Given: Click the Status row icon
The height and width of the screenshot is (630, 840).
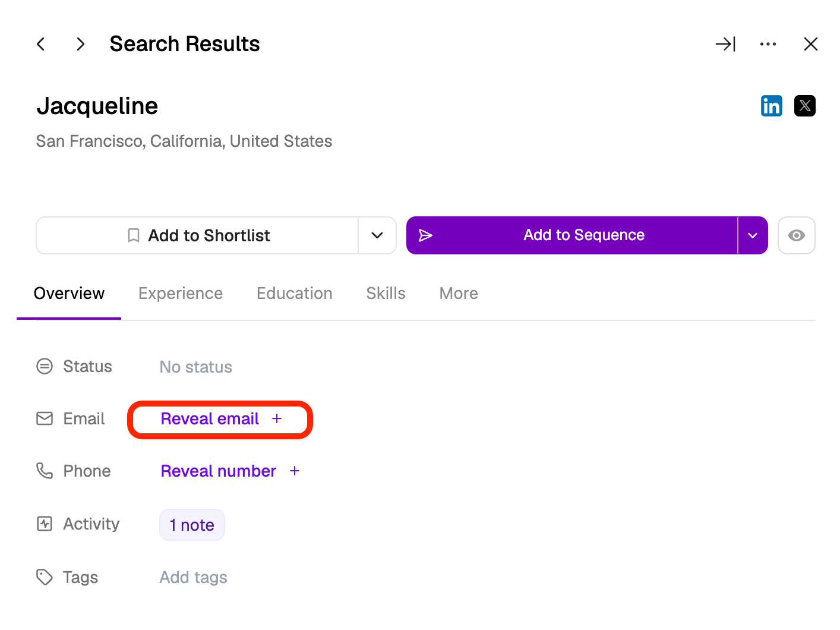Looking at the screenshot, I should tap(45, 366).
